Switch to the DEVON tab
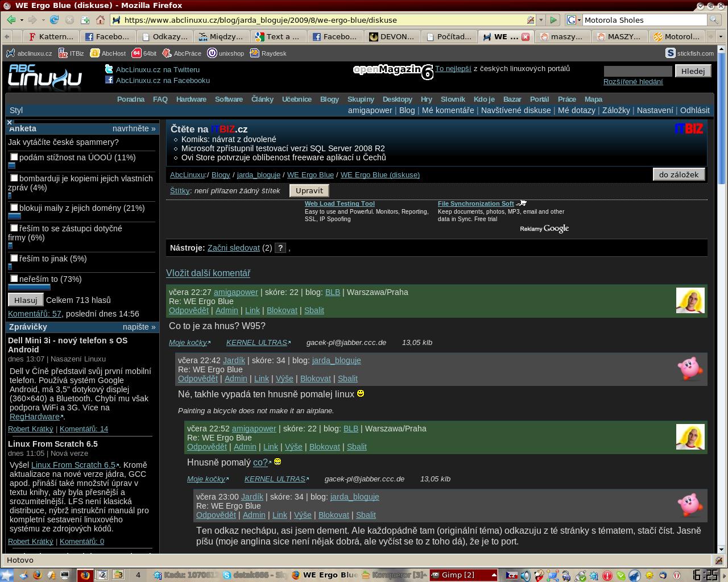 point(392,36)
